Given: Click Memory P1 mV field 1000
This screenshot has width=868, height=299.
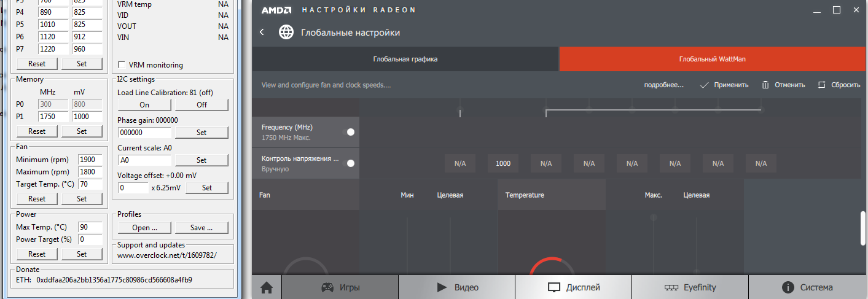Looking at the screenshot, I should [x=87, y=116].
